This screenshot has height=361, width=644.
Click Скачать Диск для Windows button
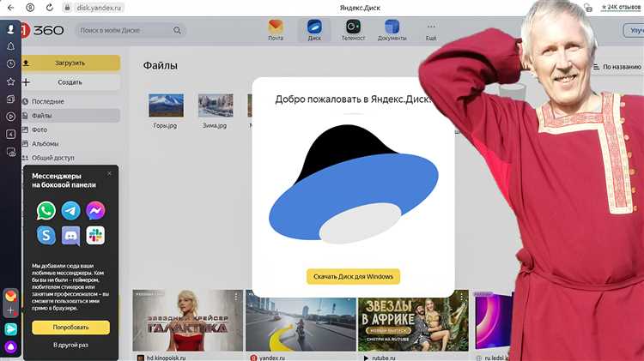click(x=353, y=276)
